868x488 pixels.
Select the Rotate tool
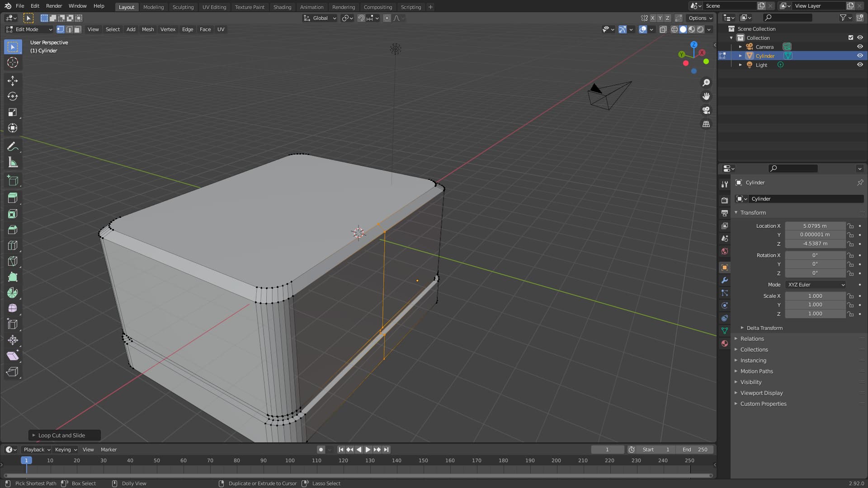(12, 96)
